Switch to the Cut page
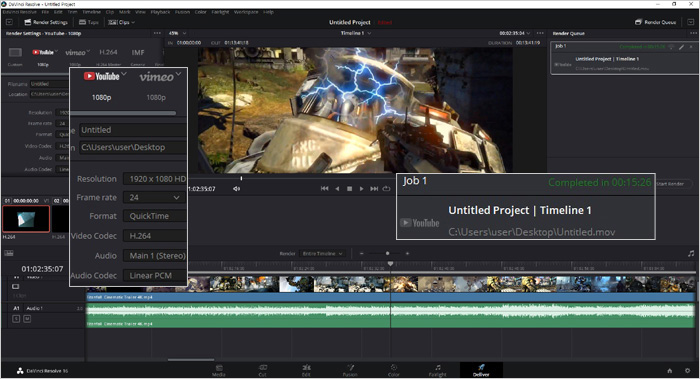Viewport: 700px width, 379px height. point(262,370)
